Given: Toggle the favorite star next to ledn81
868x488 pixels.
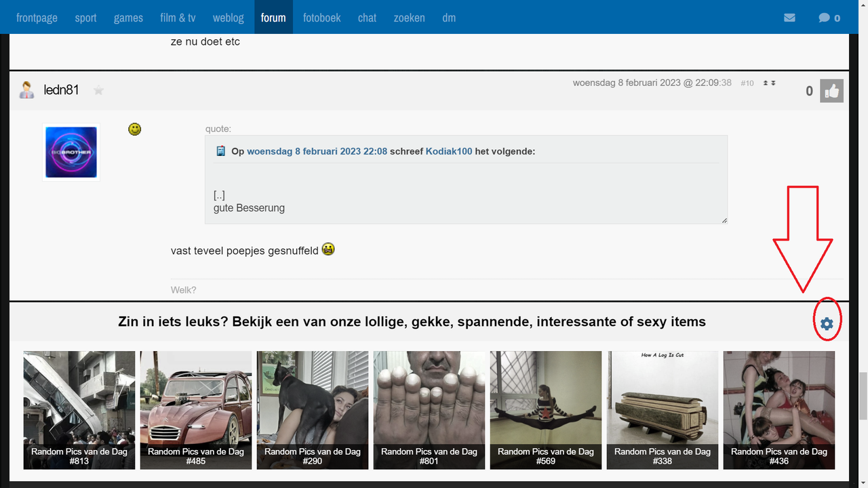Looking at the screenshot, I should click(x=98, y=89).
